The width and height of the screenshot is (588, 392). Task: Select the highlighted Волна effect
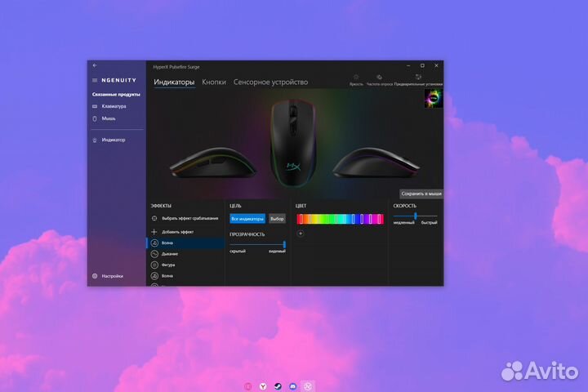(185, 243)
